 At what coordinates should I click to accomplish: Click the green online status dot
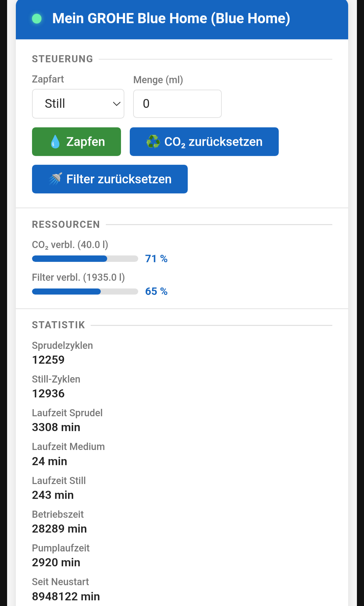coord(37,19)
